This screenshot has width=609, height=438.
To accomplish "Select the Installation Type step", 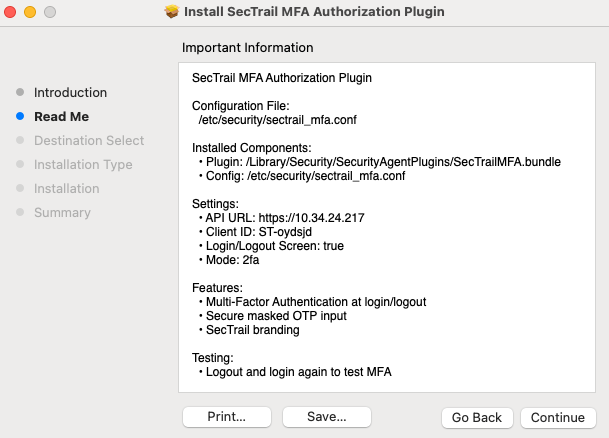I will (x=83, y=164).
